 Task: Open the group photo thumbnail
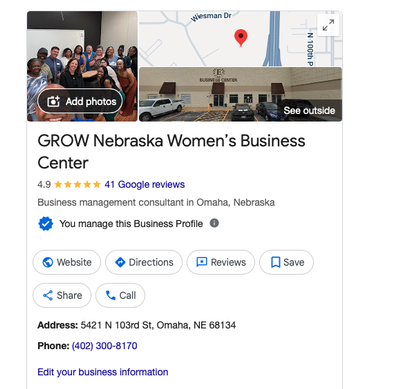pos(82,66)
